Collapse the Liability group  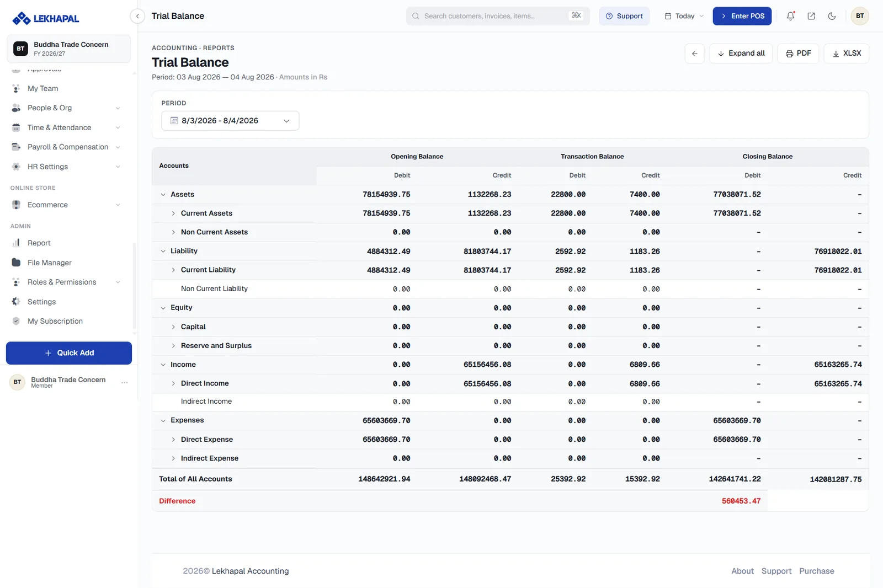(163, 251)
